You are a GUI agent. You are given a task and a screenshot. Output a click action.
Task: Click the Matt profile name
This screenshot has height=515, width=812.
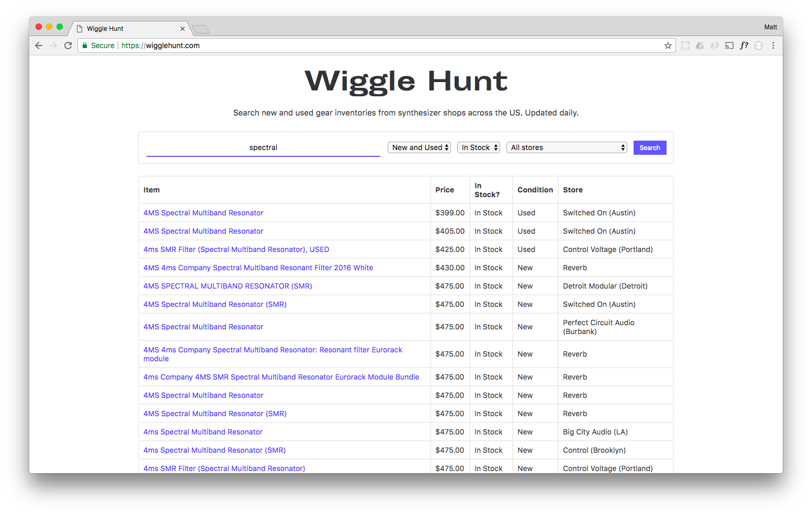point(770,27)
